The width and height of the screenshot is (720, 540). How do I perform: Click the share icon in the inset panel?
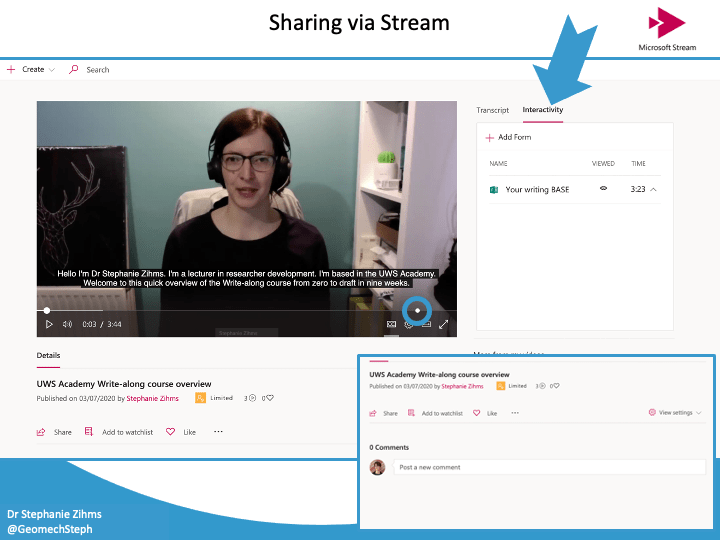[373, 413]
